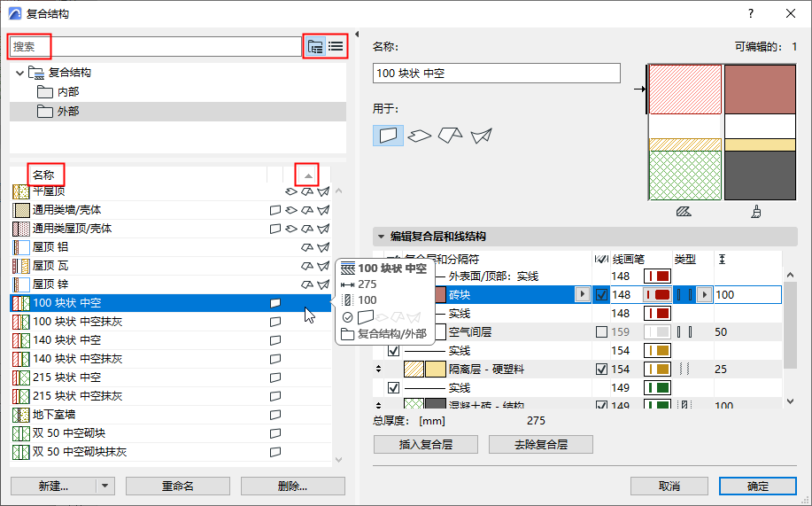Click the skin order handle of 隔离层 row

(x=379, y=370)
